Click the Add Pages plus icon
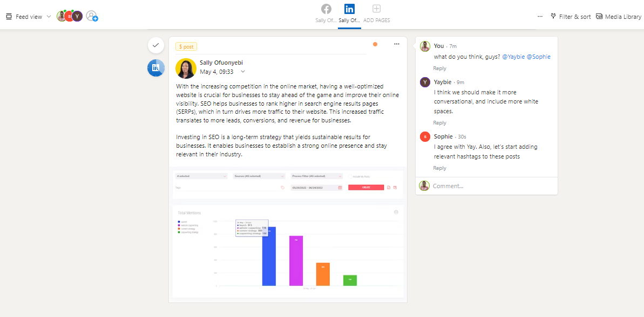This screenshot has width=644, height=317. click(377, 9)
